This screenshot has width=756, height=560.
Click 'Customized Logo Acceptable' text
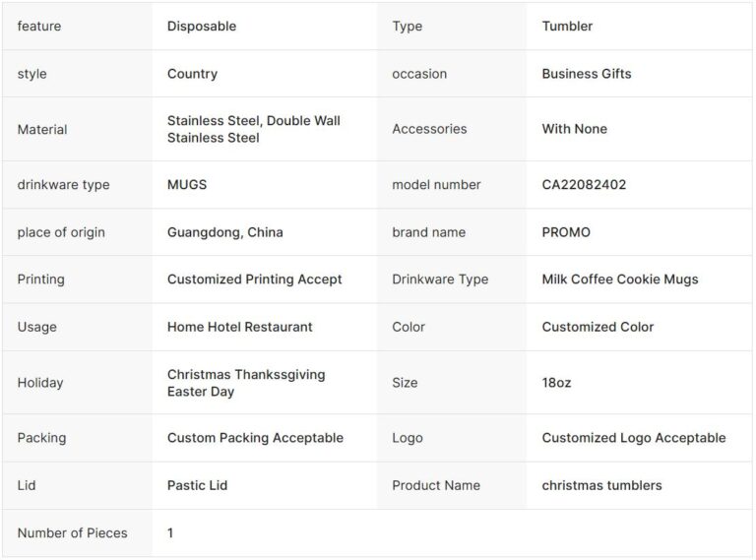point(633,438)
